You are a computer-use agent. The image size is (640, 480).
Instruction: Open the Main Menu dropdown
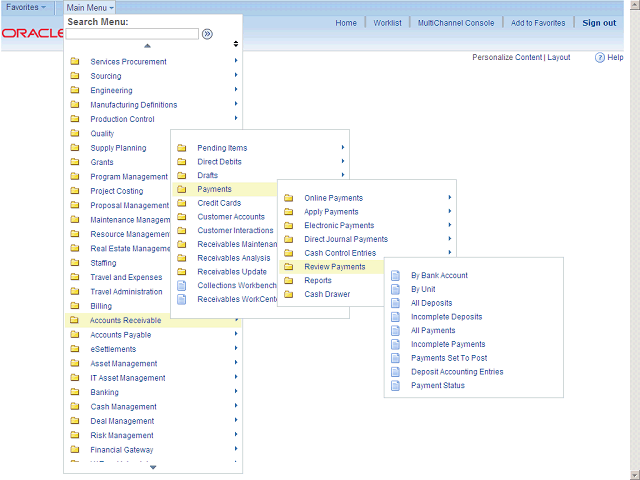click(90, 7)
